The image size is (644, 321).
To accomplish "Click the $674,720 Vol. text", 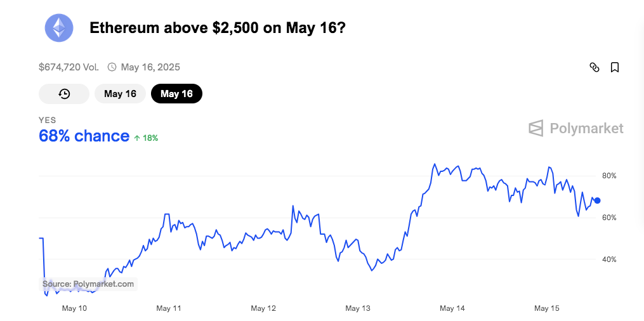I will pyautogui.click(x=69, y=67).
